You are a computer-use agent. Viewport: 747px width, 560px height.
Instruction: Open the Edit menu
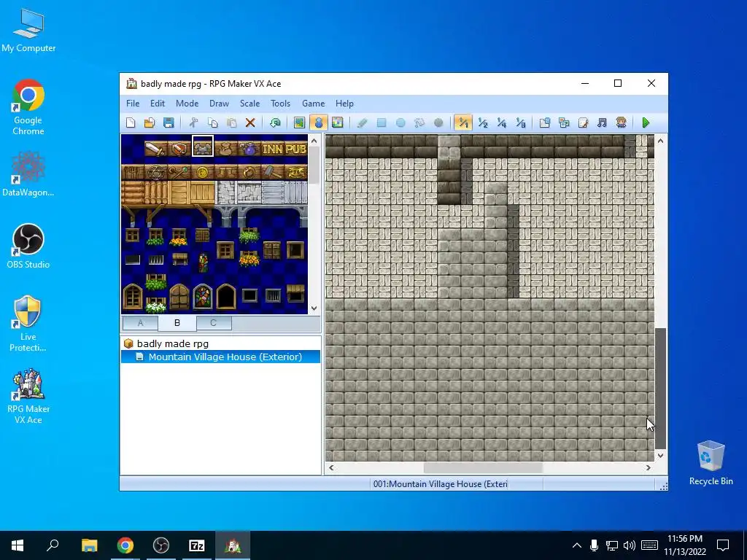(158, 104)
